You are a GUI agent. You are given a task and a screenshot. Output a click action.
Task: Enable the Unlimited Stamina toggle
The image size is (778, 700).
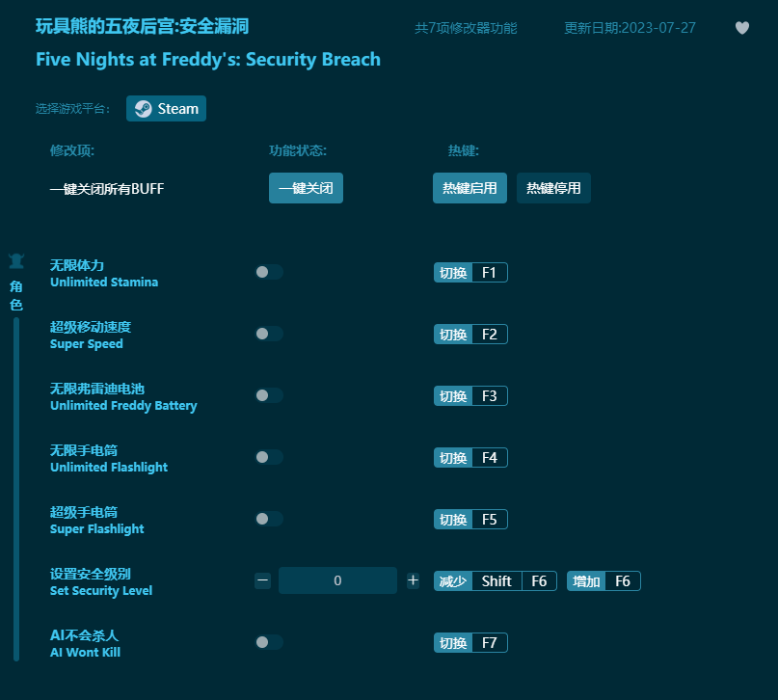pos(268,272)
